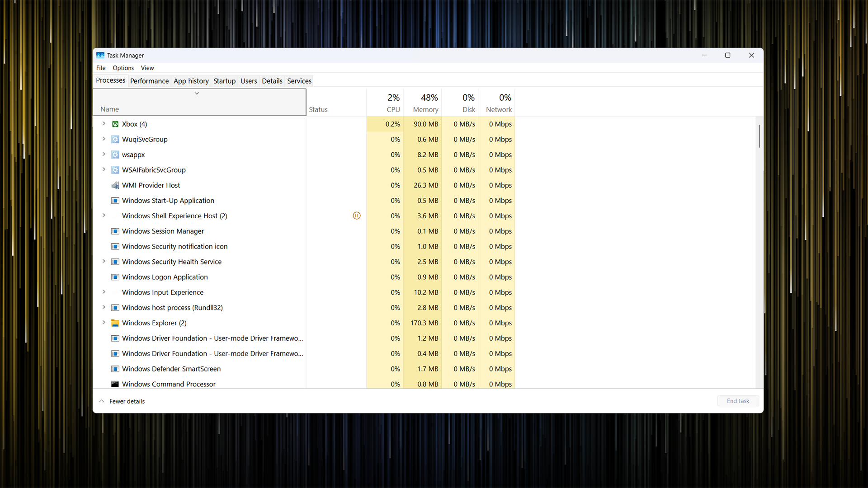868x488 pixels.
Task: Select the Windows Command Processor name
Action: coord(169,384)
